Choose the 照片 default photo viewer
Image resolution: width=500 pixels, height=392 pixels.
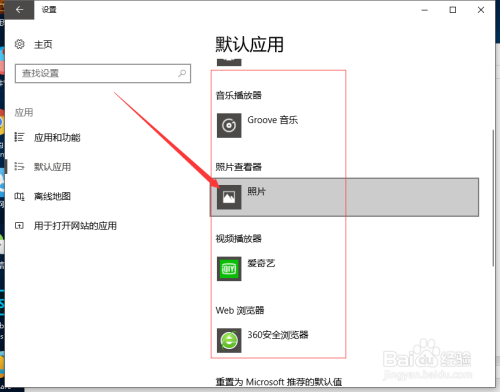[x=344, y=197]
